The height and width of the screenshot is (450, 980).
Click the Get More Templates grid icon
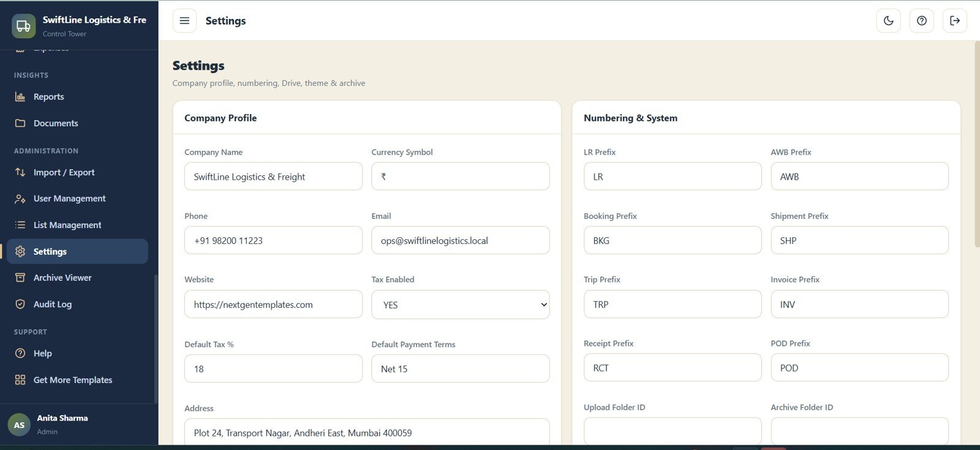(x=20, y=380)
